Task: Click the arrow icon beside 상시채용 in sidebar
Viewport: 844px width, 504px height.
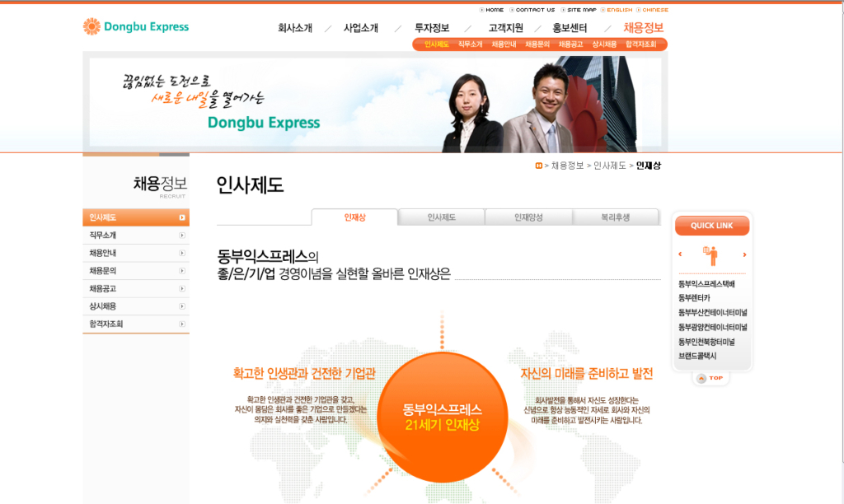Action: click(182, 306)
